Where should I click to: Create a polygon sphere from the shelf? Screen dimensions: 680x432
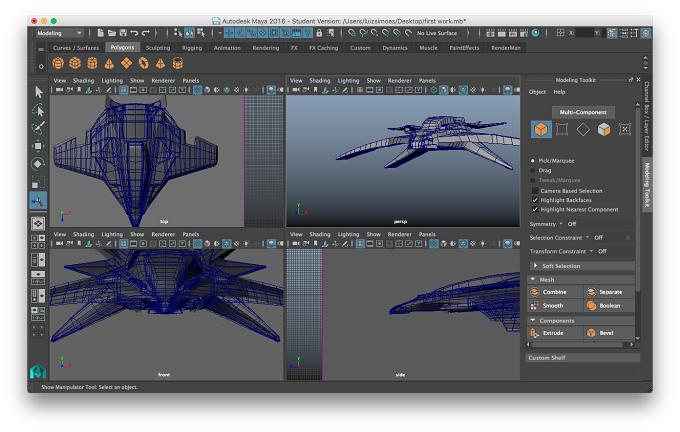(58, 63)
